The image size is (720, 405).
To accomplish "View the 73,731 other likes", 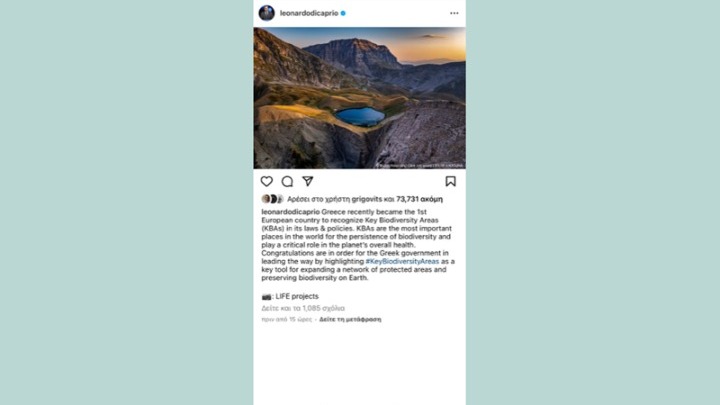I will click(420, 199).
